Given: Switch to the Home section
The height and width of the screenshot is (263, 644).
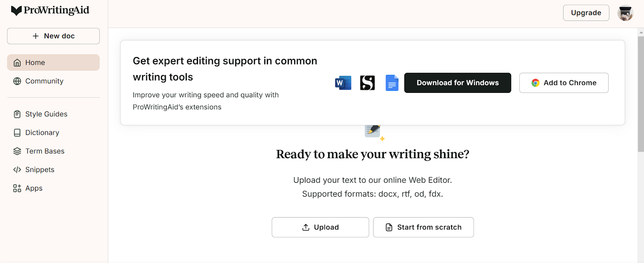Looking at the screenshot, I should [x=53, y=62].
